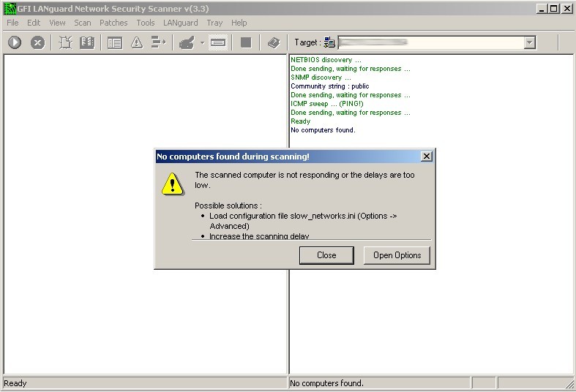Open the Edit menu
Viewport: 576px width, 392px height.
tap(34, 23)
